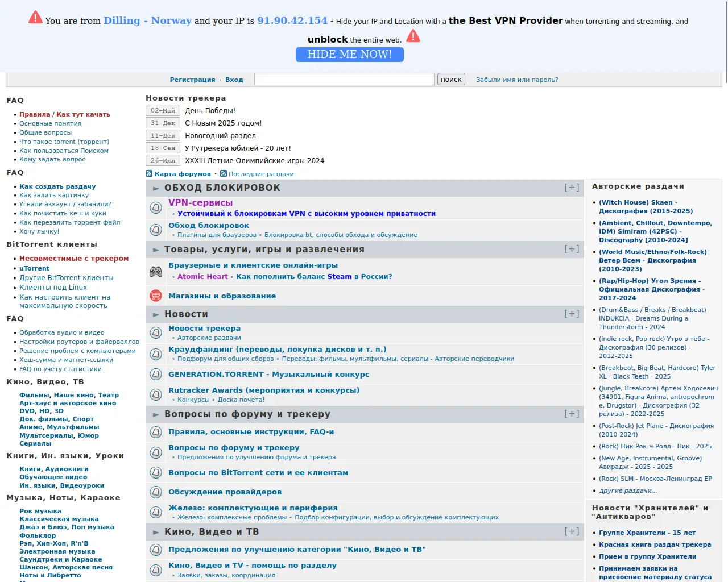Click into the search text field
The width and height of the screenshot is (728, 582).
[x=344, y=79]
